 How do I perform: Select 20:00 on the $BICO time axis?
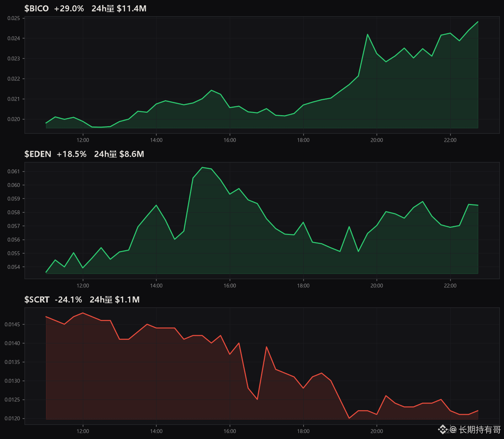[x=377, y=140]
